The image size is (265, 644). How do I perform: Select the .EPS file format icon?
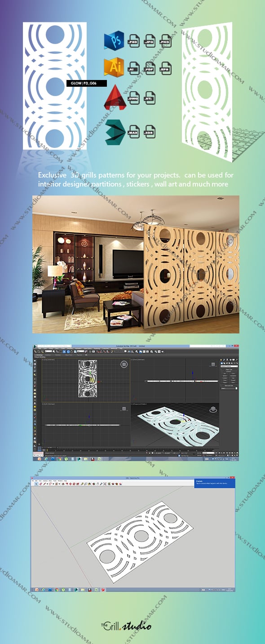[x=166, y=68]
